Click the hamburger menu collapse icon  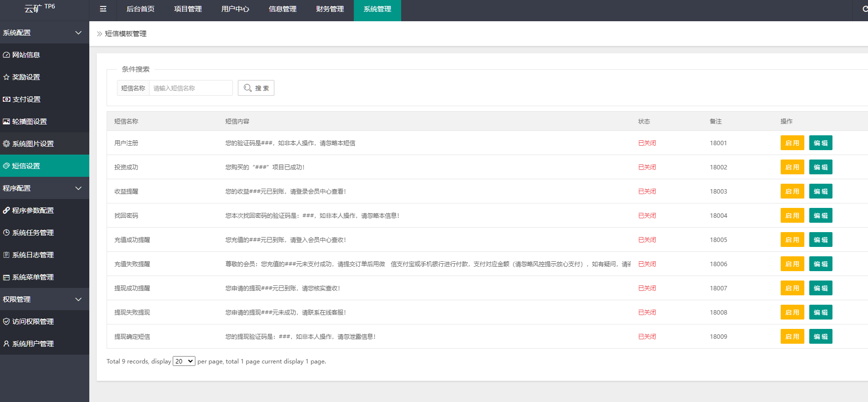(103, 9)
